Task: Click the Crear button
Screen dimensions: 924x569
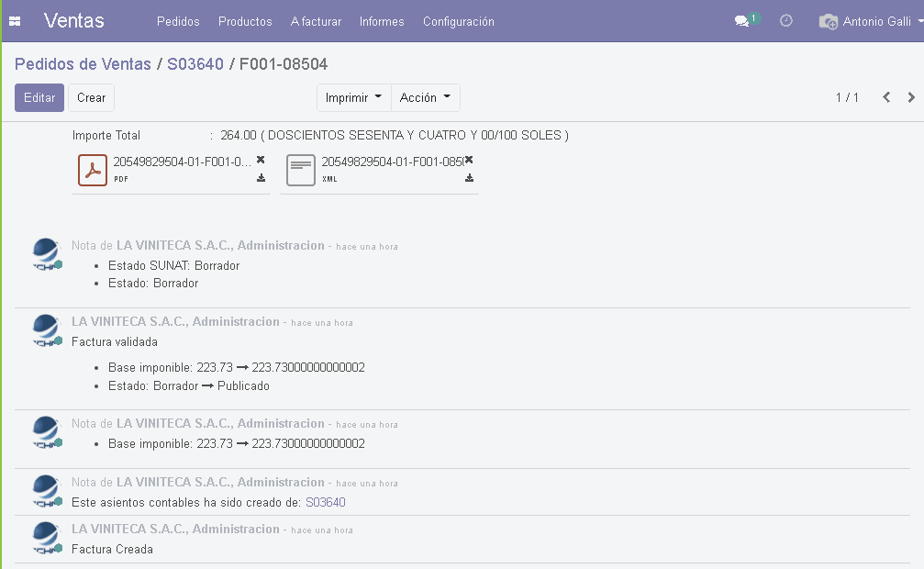Action: (91, 97)
